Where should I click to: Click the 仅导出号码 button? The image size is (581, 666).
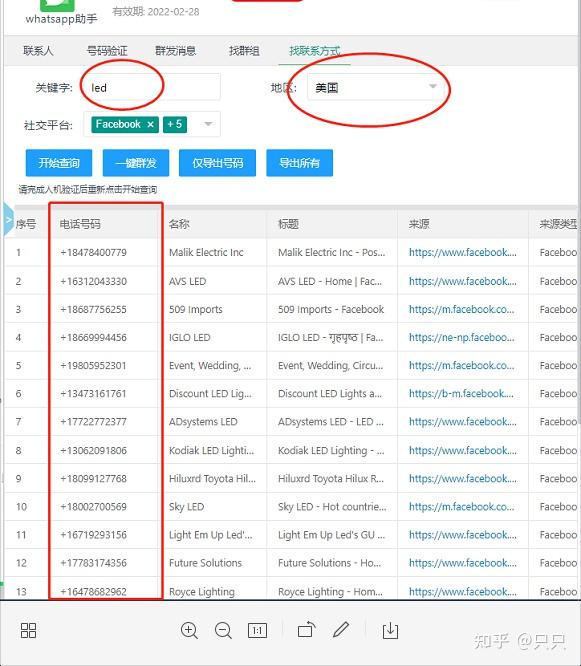[x=217, y=163]
